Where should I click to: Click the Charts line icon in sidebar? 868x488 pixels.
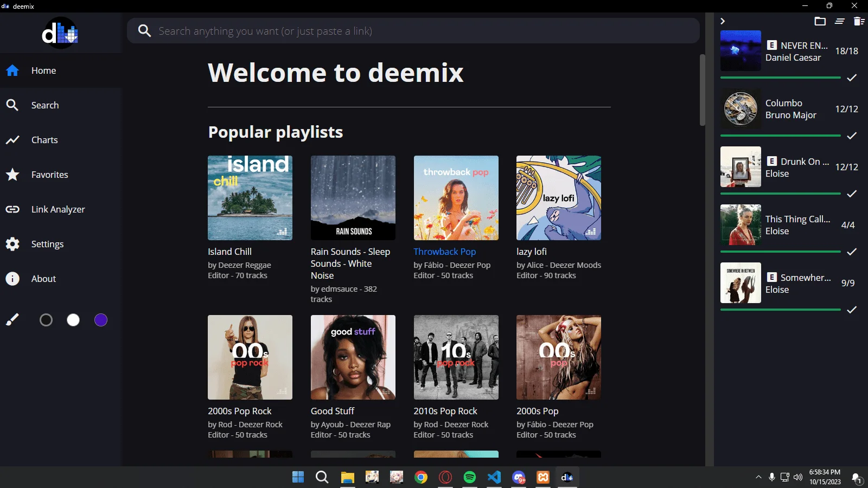[12, 140]
